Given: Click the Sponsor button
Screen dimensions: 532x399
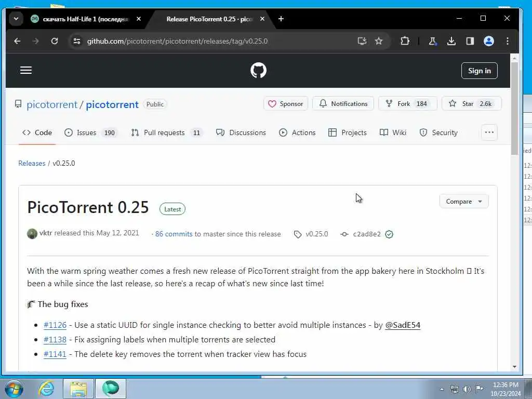Looking at the screenshot, I should coord(286,104).
